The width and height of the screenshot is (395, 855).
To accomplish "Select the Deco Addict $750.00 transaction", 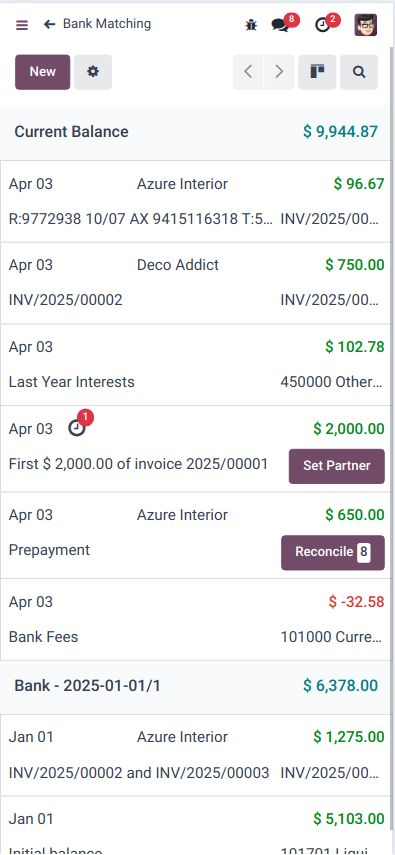I will [x=196, y=283].
